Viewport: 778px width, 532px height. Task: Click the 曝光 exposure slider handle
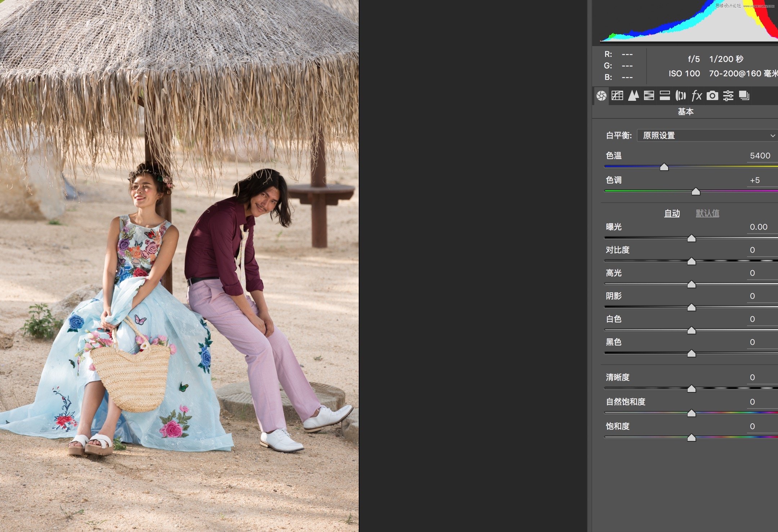point(692,238)
